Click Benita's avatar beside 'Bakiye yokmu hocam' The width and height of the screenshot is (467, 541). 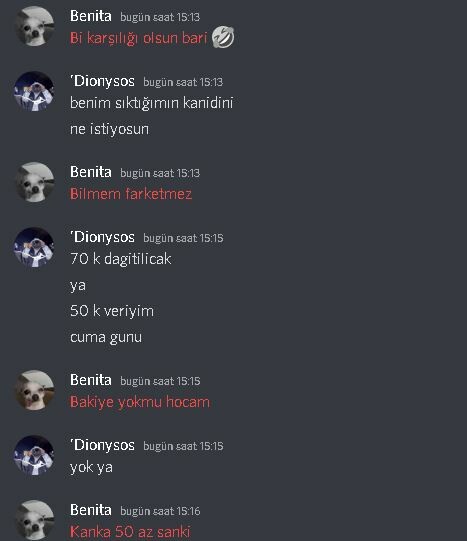coord(35,390)
